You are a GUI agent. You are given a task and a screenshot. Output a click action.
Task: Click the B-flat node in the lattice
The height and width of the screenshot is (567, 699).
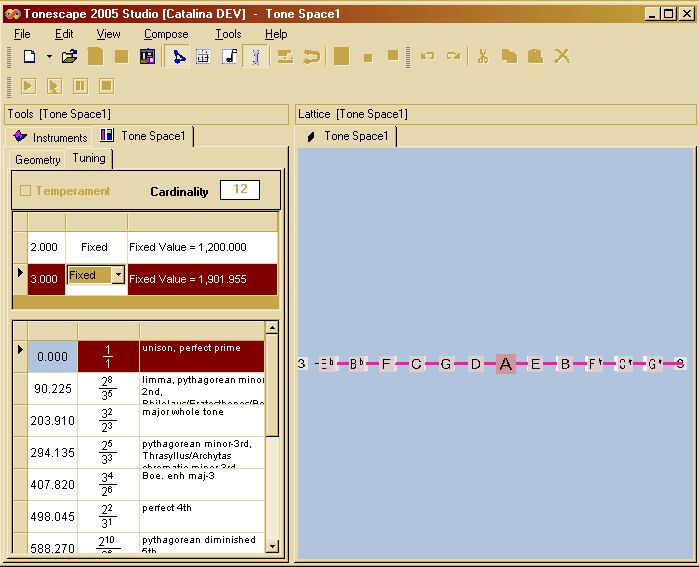tap(356, 364)
